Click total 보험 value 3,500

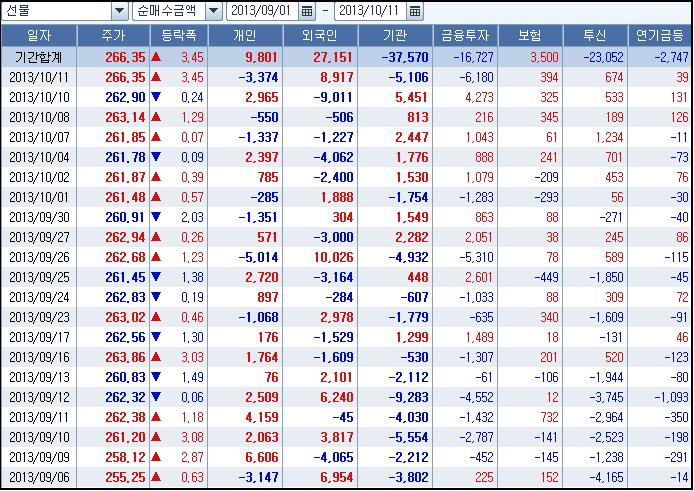[544, 58]
